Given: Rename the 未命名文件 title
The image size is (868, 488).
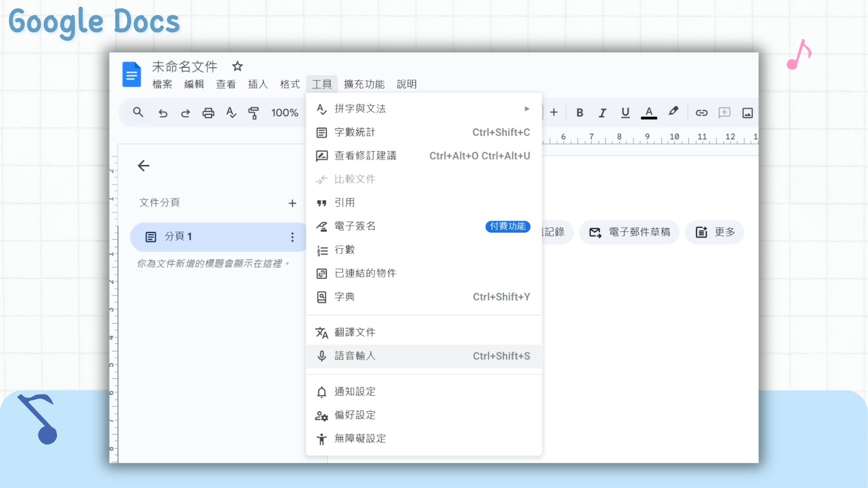Looking at the screenshot, I should (184, 67).
